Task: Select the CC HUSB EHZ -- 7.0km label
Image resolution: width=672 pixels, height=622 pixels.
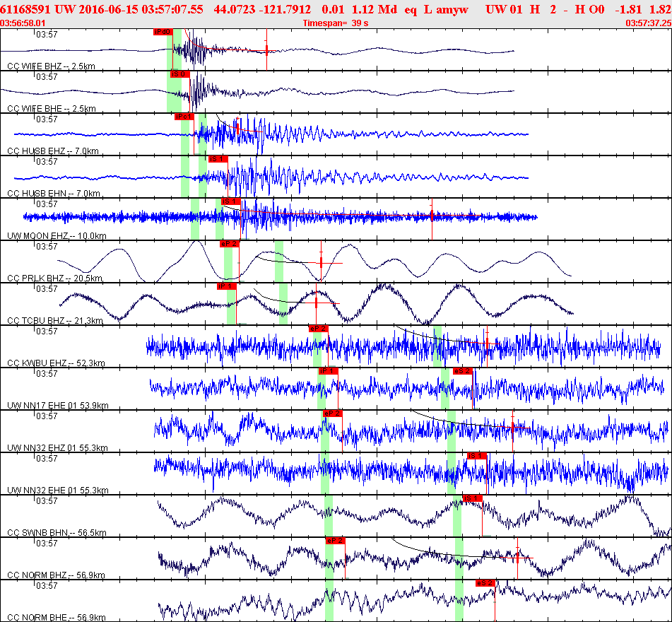Action: [53, 151]
